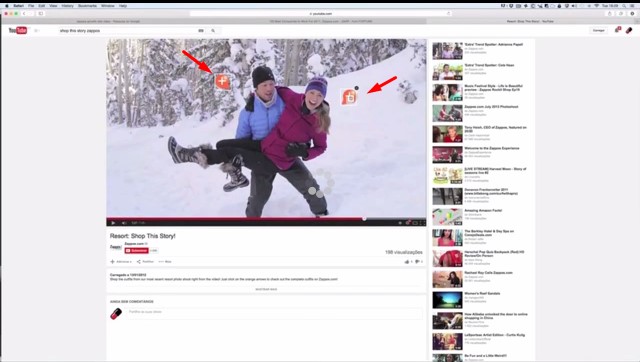Image resolution: width=640 pixels, height=362 pixels.
Task: Open Welcome to the Zappos Experience video
Action: click(492, 148)
